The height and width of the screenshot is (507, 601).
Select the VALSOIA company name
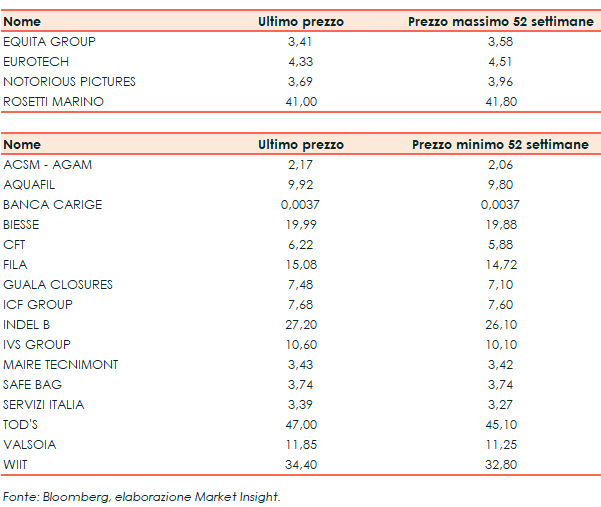click(x=31, y=444)
